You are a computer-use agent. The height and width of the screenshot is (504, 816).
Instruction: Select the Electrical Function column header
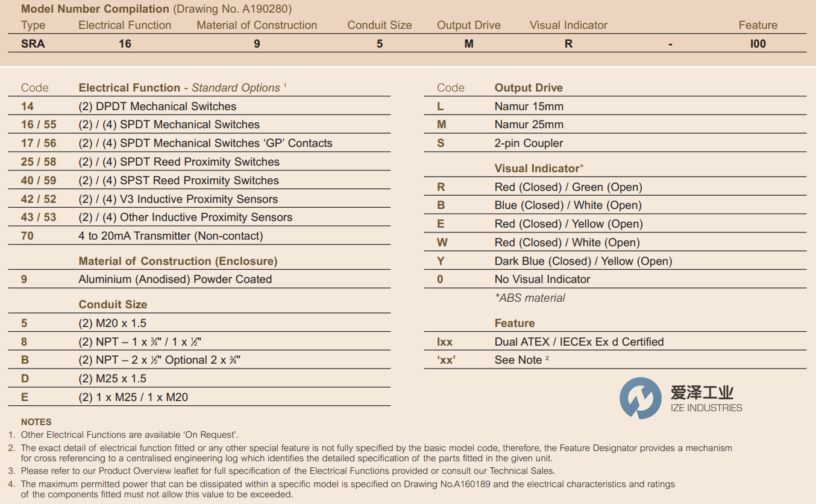(x=124, y=25)
